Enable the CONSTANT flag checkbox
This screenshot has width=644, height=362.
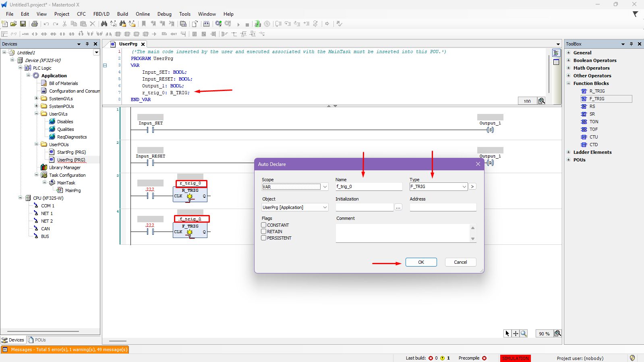[264, 225]
